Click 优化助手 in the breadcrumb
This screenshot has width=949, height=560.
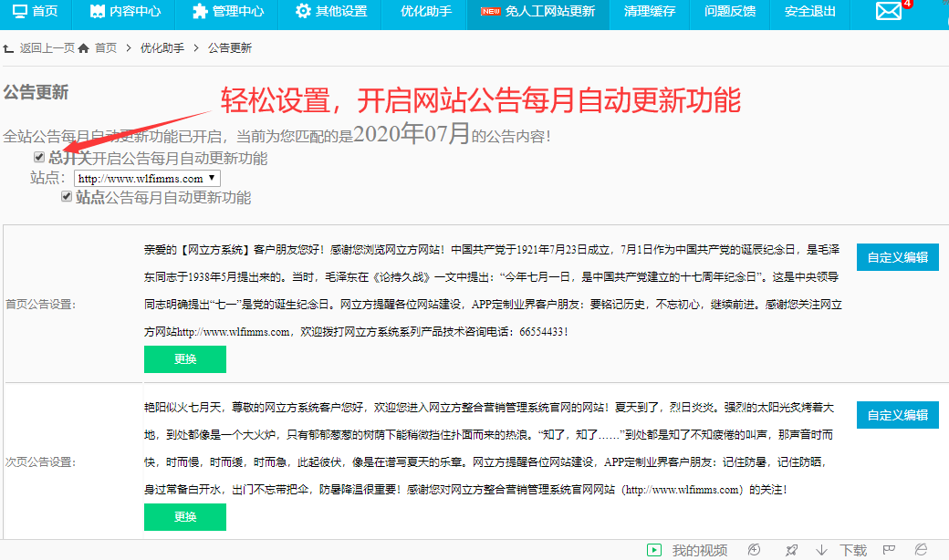[162, 48]
